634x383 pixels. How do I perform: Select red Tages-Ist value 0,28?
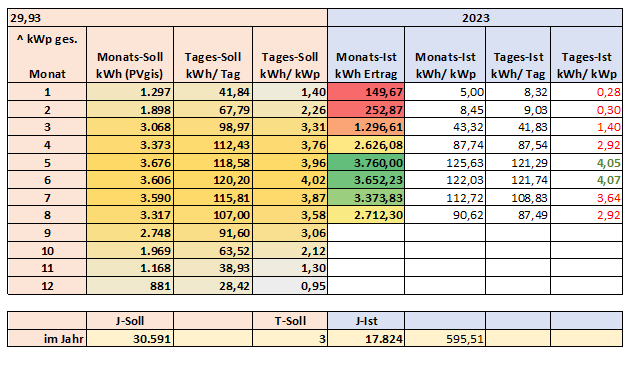pyautogui.click(x=586, y=92)
